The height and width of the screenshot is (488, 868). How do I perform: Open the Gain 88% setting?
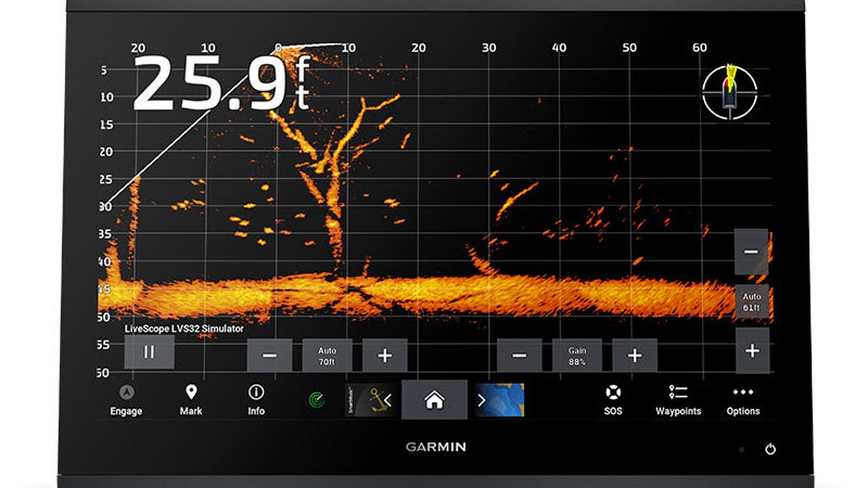coord(577,355)
